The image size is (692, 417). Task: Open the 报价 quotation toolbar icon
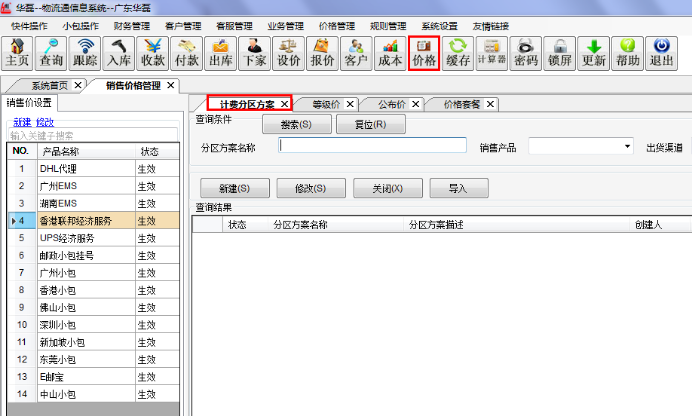pyautogui.click(x=323, y=52)
